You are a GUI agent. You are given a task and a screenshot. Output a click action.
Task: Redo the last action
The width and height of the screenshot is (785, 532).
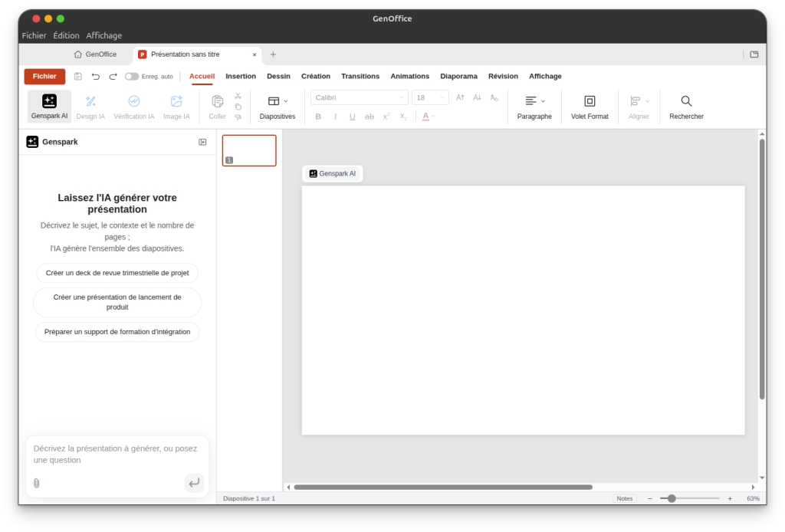tap(113, 76)
